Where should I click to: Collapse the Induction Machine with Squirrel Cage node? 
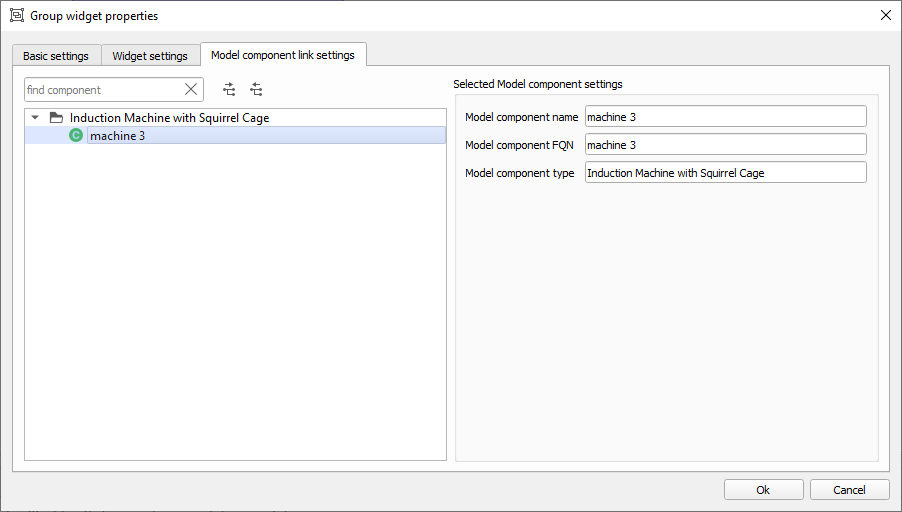point(35,118)
